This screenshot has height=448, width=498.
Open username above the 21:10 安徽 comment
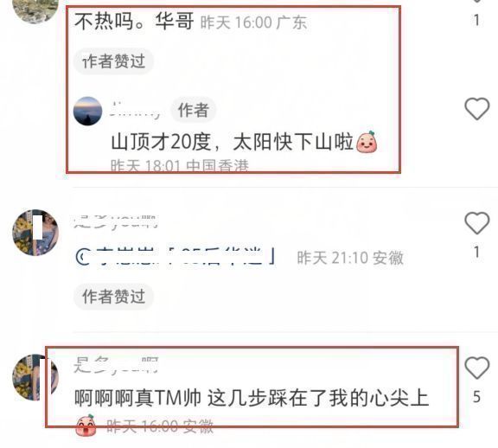coord(116,221)
